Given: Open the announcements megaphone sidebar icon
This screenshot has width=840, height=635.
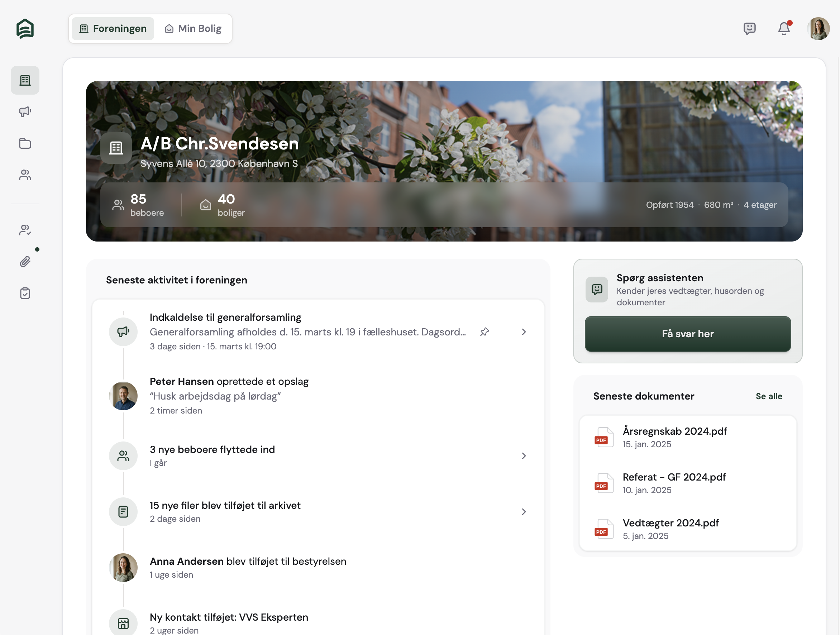Looking at the screenshot, I should (25, 112).
